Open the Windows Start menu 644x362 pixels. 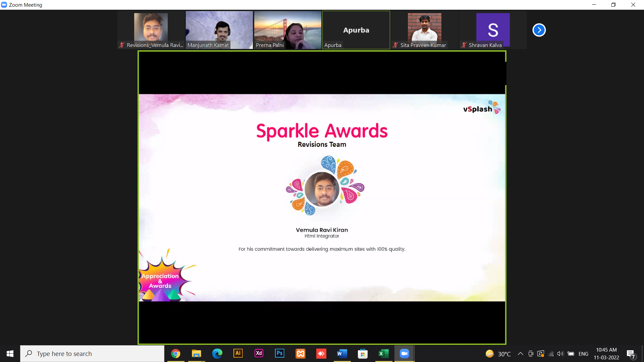10,354
